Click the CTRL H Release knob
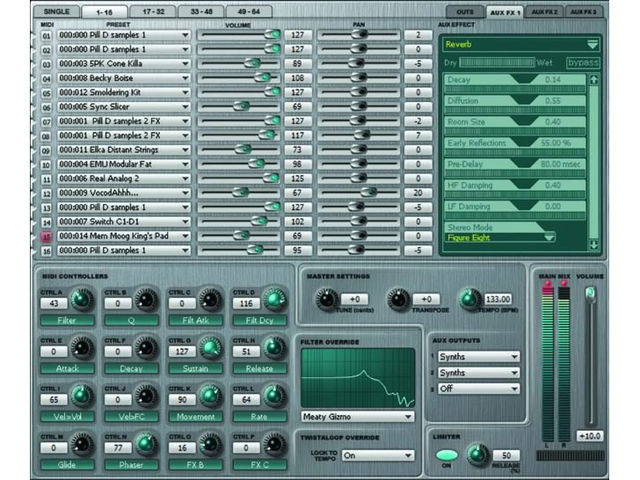The height and width of the screenshot is (480, 640). [x=274, y=347]
